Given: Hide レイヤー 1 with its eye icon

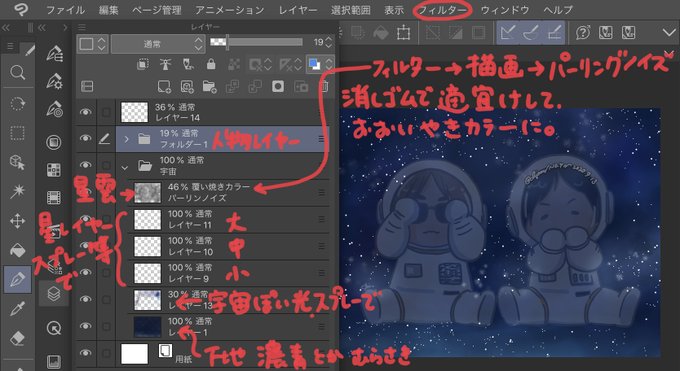Looking at the screenshot, I should [x=85, y=326].
